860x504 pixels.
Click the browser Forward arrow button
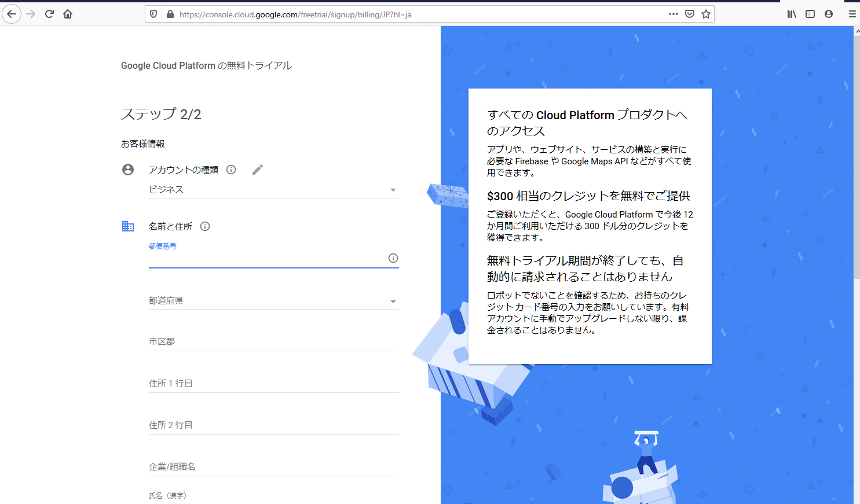[x=31, y=14]
